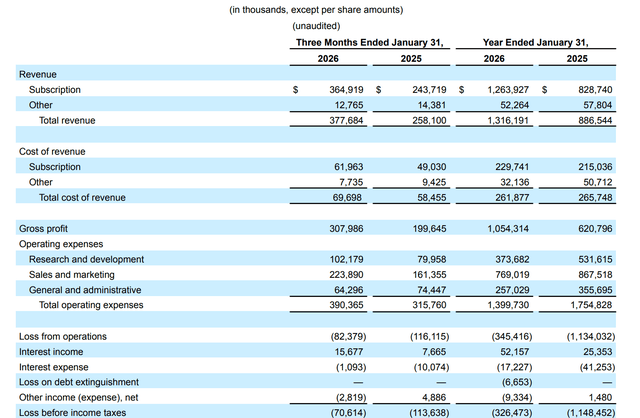The width and height of the screenshot is (640, 418).
Task: Select the 'Sales and marketing' label
Action: 71,275
